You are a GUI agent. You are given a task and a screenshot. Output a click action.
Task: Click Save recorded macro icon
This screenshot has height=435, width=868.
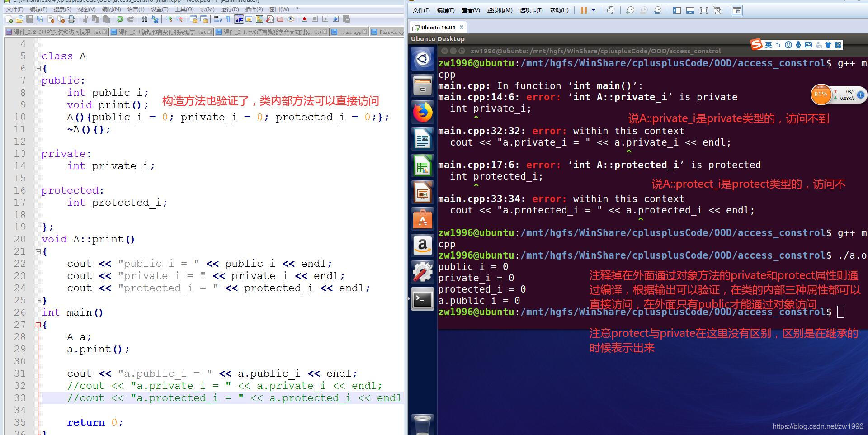[x=346, y=19]
